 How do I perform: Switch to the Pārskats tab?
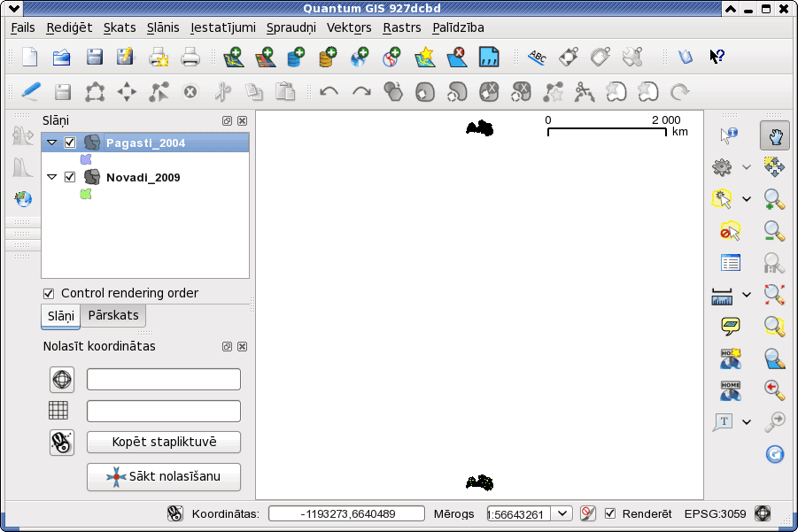(x=113, y=316)
